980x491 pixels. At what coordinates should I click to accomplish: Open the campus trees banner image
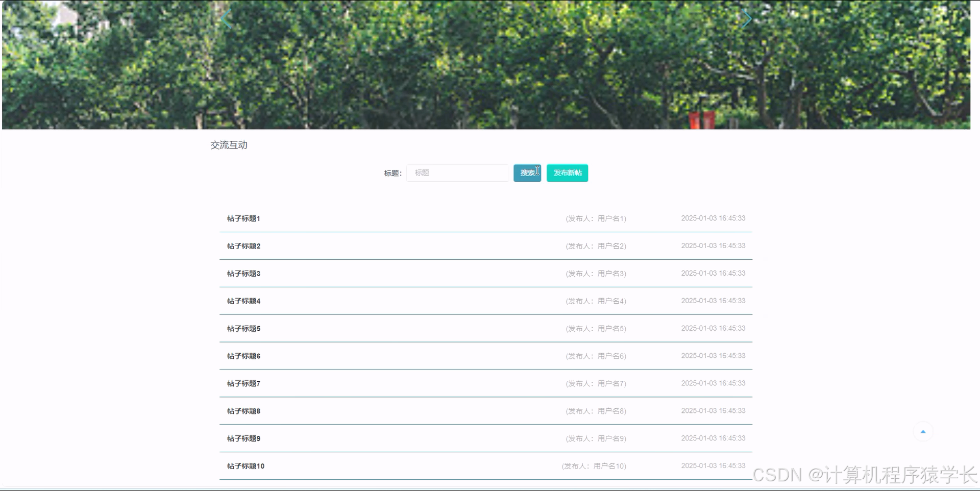486,65
